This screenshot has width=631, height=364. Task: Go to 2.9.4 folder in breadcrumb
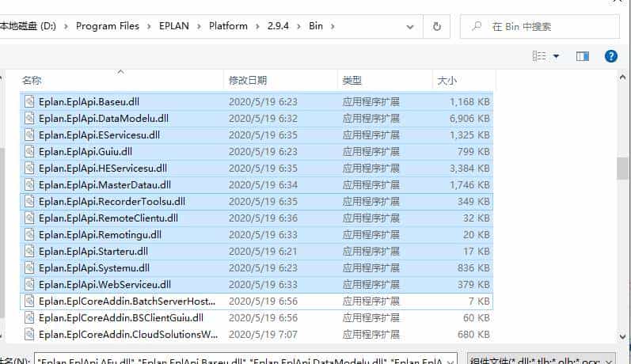click(278, 26)
